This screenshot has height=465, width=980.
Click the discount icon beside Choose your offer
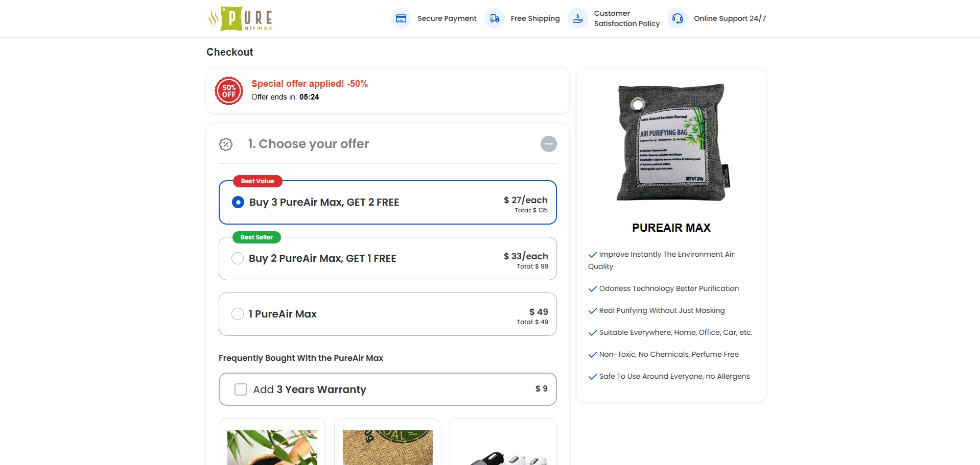pos(226,144)
